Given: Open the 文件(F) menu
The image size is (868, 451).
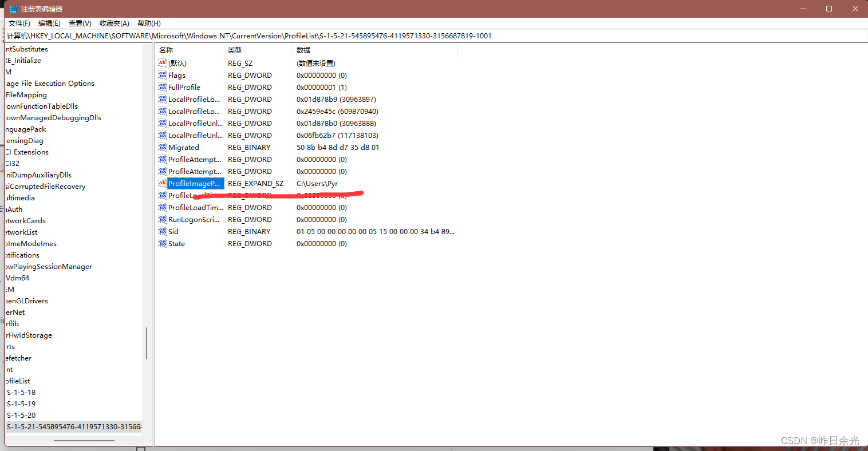Looking at the screenshot, I should (x=19, y=23).
